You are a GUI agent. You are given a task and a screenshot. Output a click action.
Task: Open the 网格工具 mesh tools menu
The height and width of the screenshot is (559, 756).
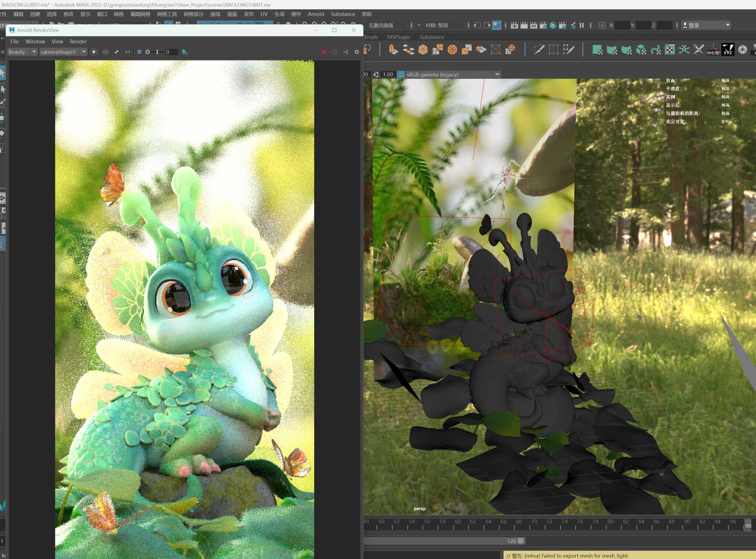pyautogui.click(x=167, y=14)
